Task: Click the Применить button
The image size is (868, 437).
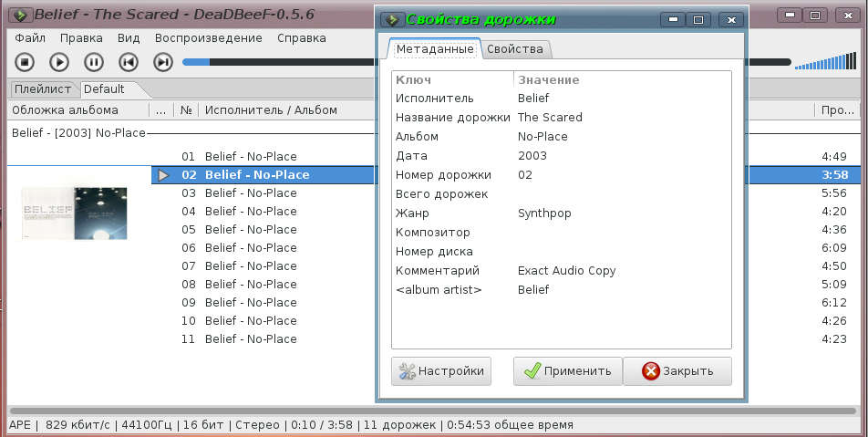Action: (567, 371)
